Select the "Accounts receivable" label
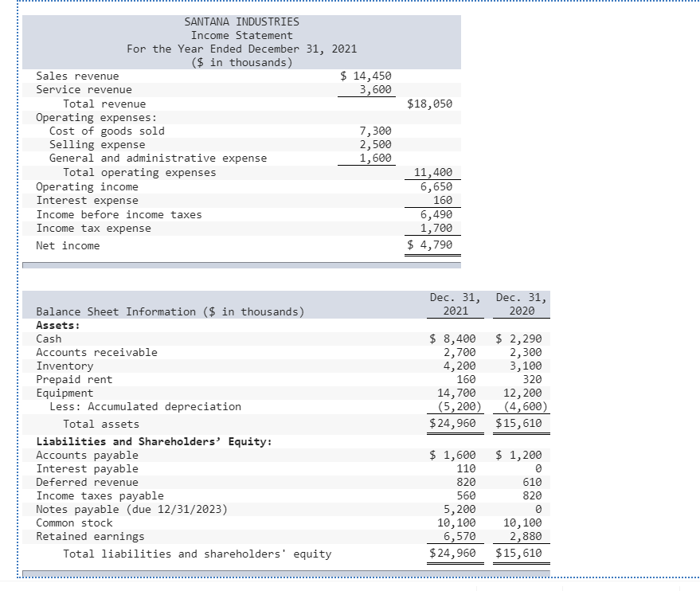 pyautogui.click(x=96, y=353)
